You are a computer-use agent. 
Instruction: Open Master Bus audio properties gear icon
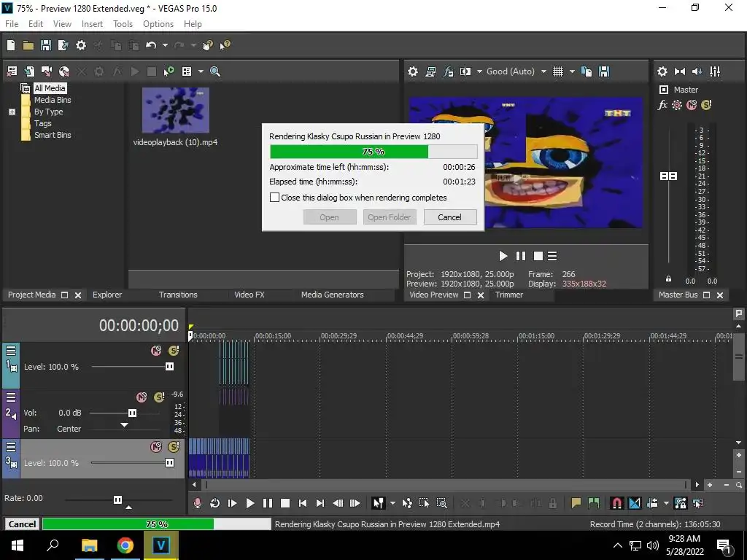click(662, 71)
